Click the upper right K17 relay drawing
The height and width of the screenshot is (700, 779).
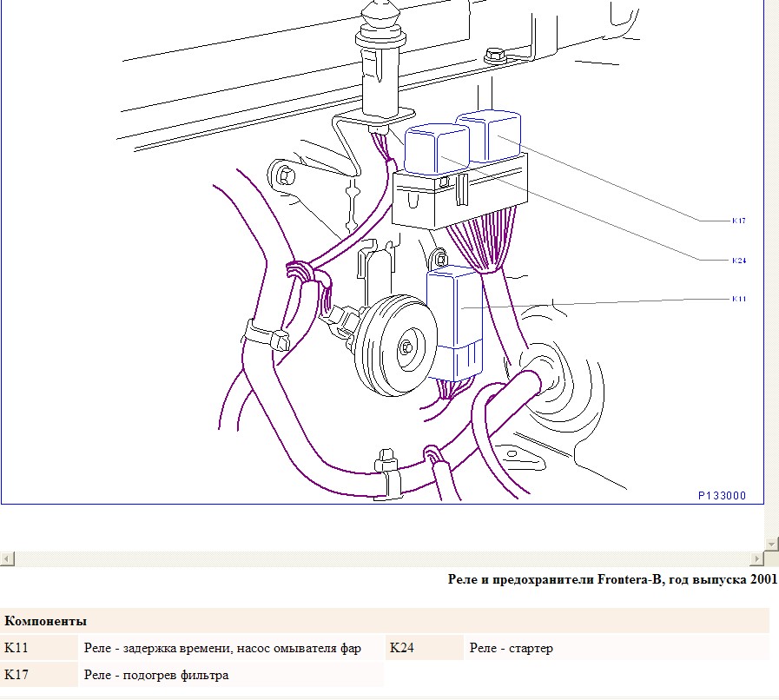click(491, 135)
